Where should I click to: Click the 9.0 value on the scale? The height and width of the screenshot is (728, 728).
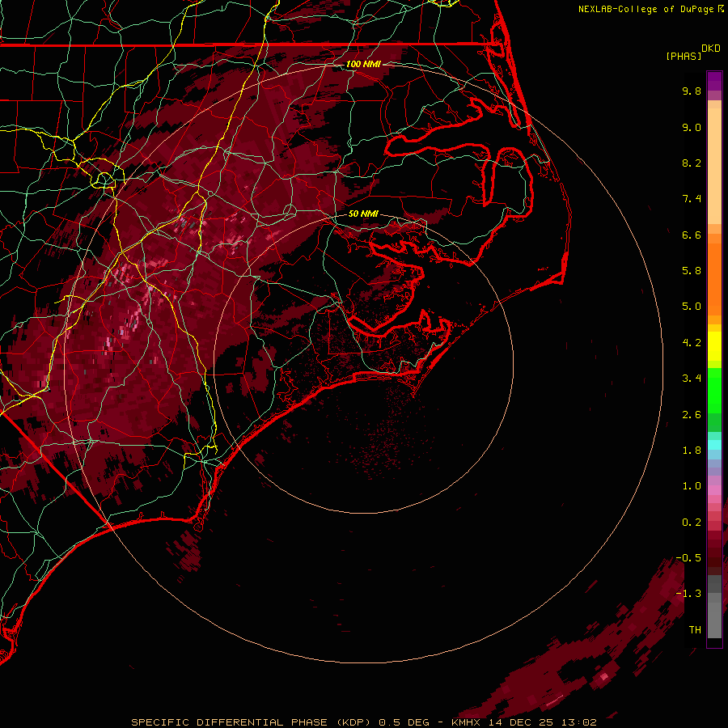pos(692,127)
